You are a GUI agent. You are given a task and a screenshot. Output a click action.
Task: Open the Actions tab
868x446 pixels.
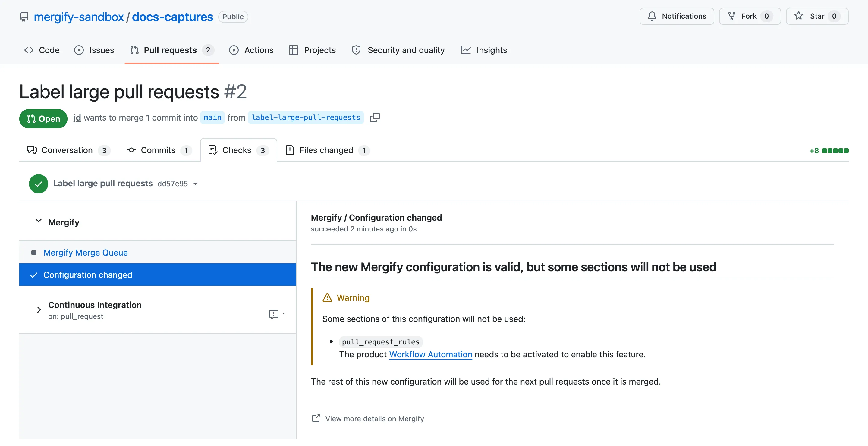tap(251, 50)
